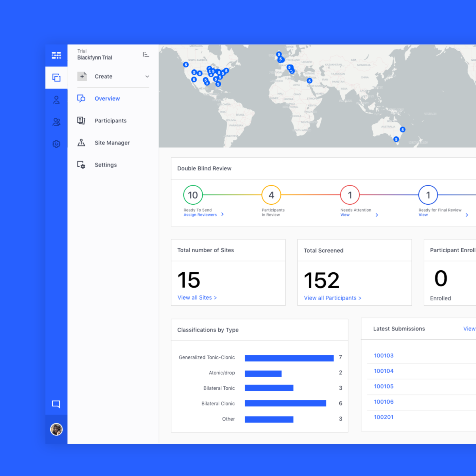Screen dimensions: 476x476
Task: Click the Total Screened heading
Action: [x=323, y=251]
